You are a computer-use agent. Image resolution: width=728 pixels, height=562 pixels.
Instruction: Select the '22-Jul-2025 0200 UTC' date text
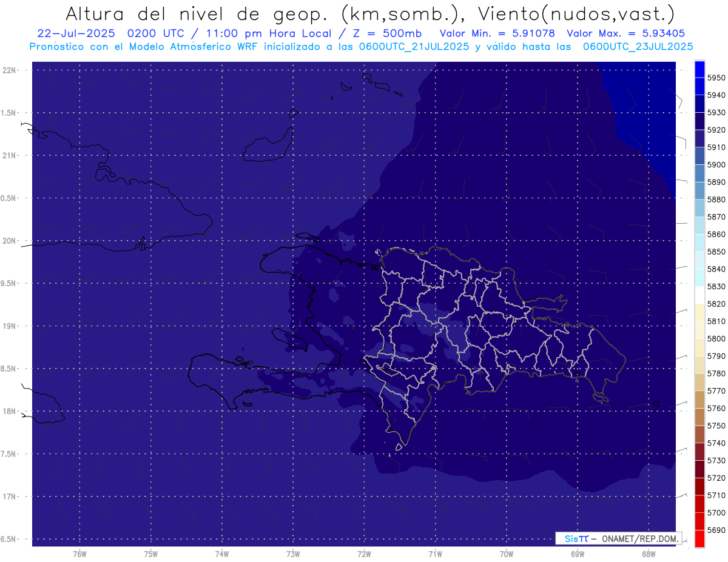[113, 33]
